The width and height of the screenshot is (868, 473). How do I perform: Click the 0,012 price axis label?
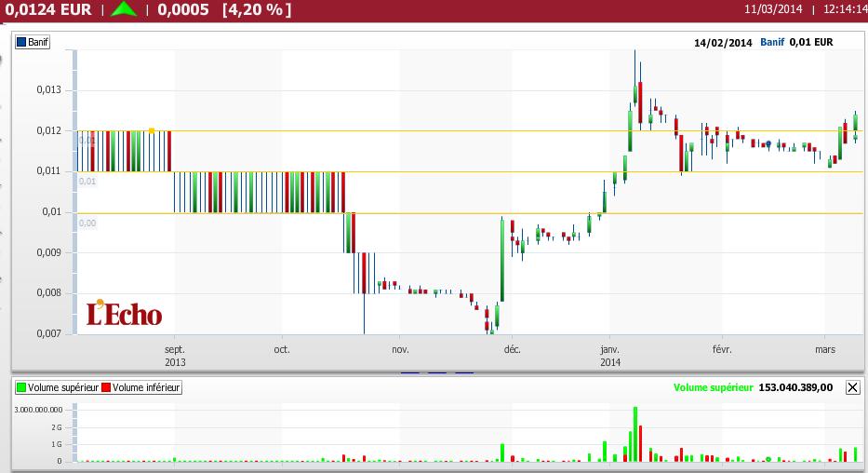coord(48,130)
